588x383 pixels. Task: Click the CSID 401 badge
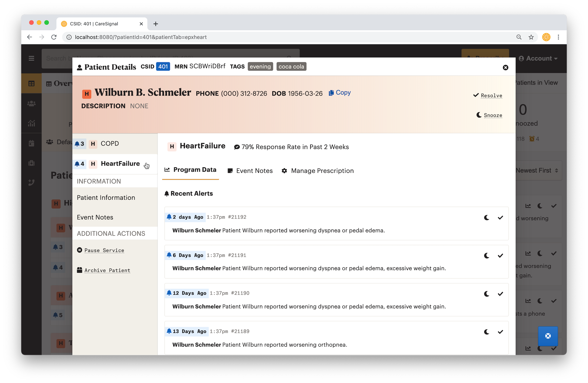[x=163, y=67]
